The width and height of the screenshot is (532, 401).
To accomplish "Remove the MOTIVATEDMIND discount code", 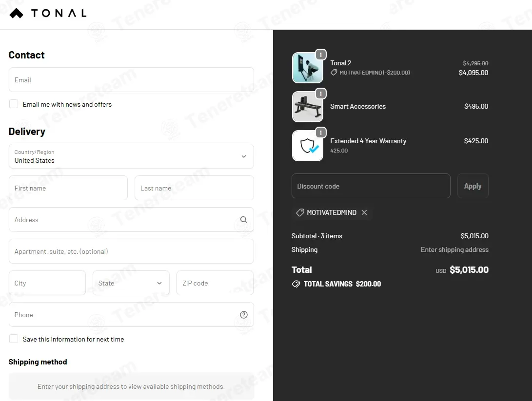I will [x=364, y=212].
